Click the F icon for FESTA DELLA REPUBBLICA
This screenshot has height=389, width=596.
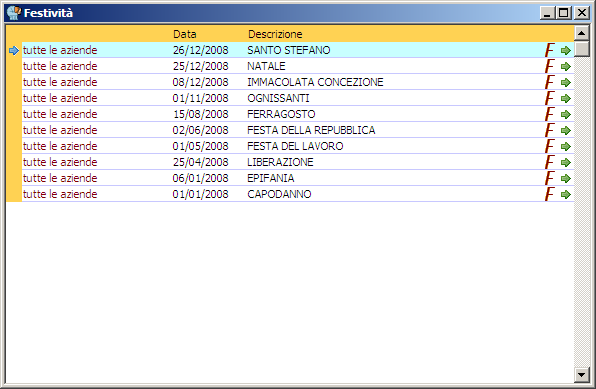550,130
